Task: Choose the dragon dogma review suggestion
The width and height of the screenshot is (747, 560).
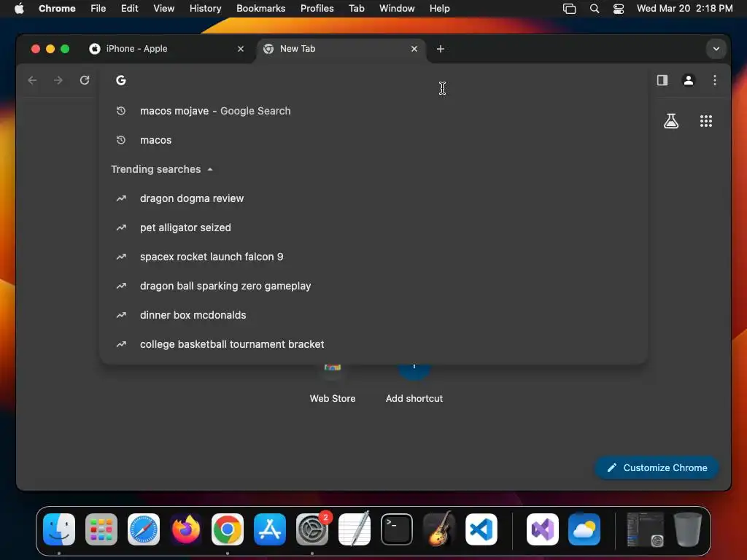Action: tap(373, 198)
